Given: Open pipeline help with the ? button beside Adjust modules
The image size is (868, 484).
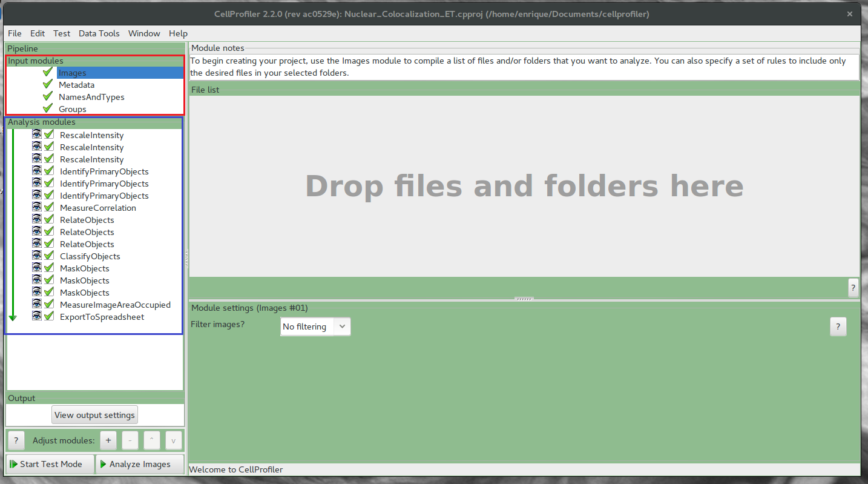Looking at the screenshot, I should (x=16, y=440).
